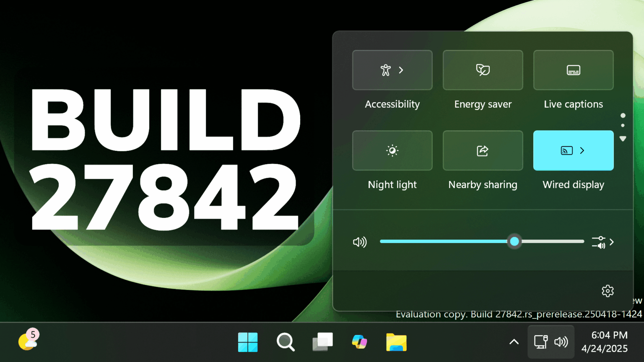The height and width of the screenshot is (362, 644).
Task: Show hidden system tray icons
Action: pos(514,342)
